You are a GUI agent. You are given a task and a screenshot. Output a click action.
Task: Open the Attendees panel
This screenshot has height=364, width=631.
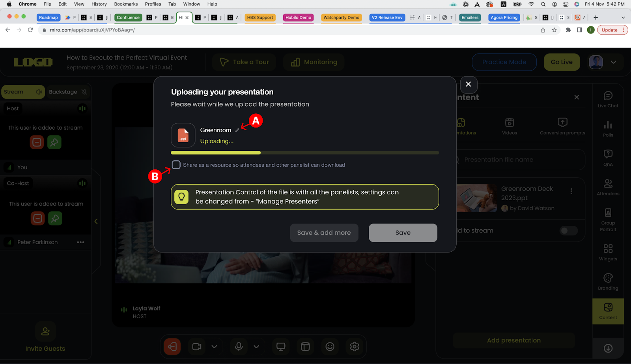coord(608,187)
